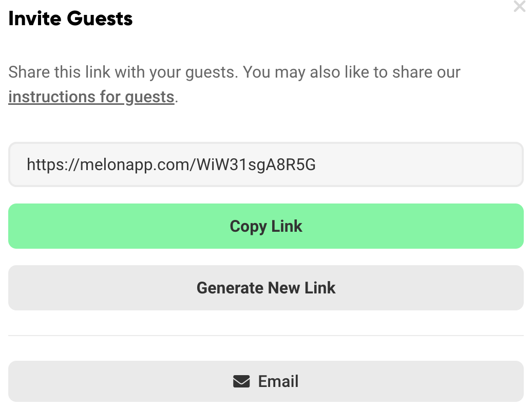Click the gray Generate New Link button
Screen dimensions: 532x407
point(266,288)
